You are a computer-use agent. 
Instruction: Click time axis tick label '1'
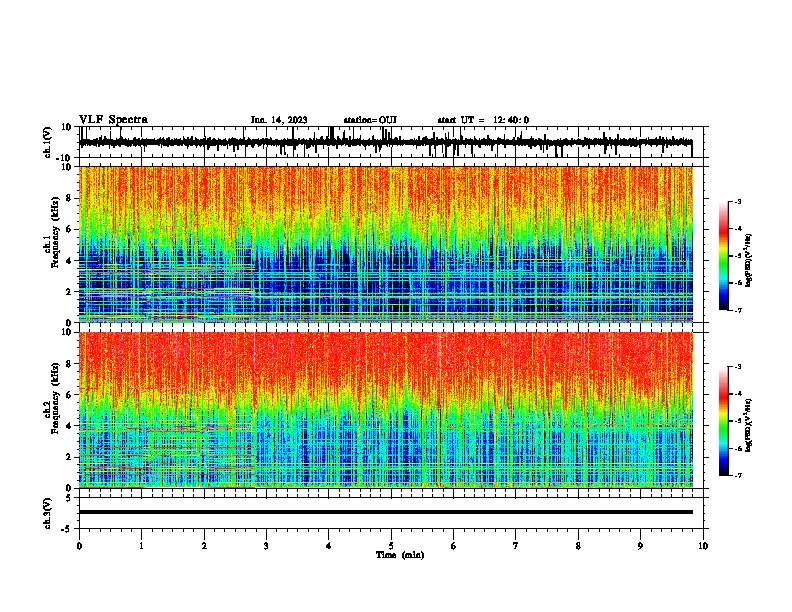[x=141, y=546]
